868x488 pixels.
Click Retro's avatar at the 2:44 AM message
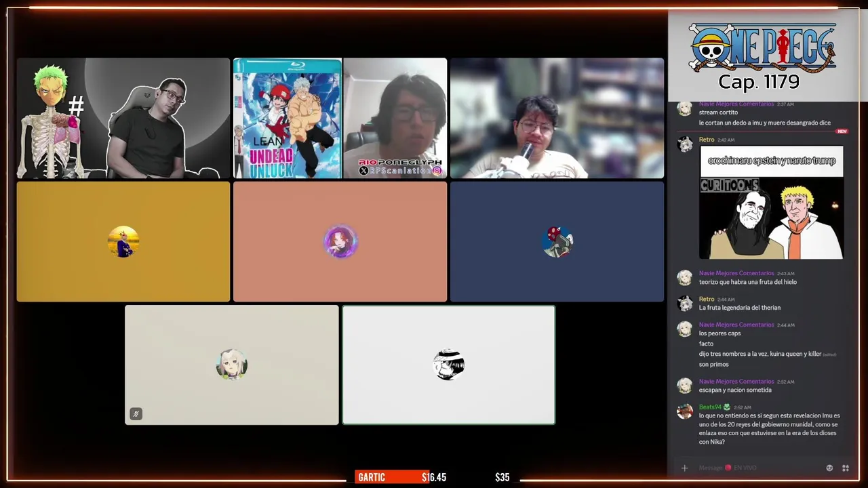pyautogui.click(x=685, y=303)
